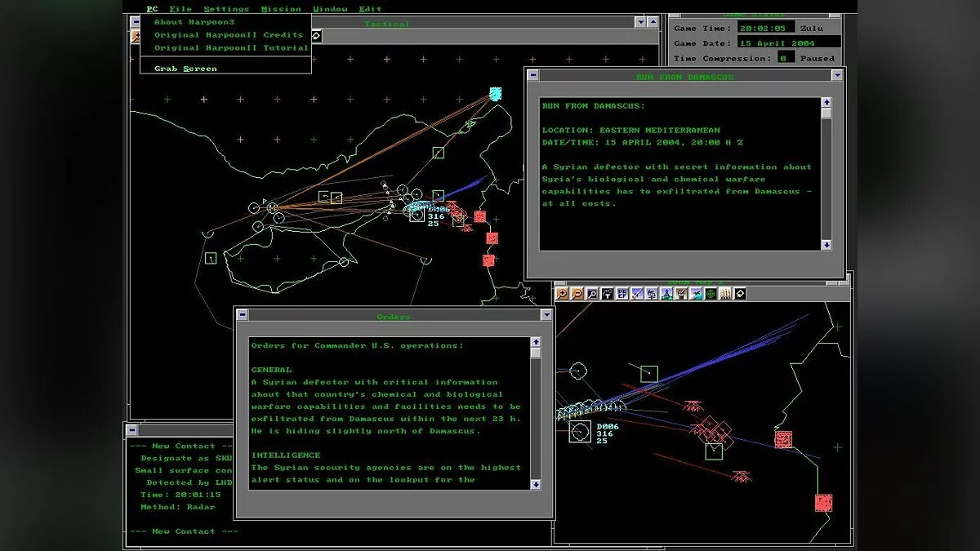Open the Mission menu
This screenshot has width=980, height=551.
(x=281, y=9)
